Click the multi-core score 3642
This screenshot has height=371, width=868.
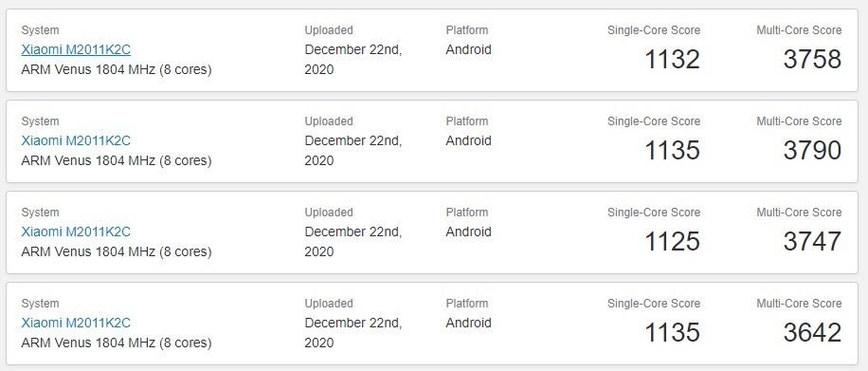(812, 332)
